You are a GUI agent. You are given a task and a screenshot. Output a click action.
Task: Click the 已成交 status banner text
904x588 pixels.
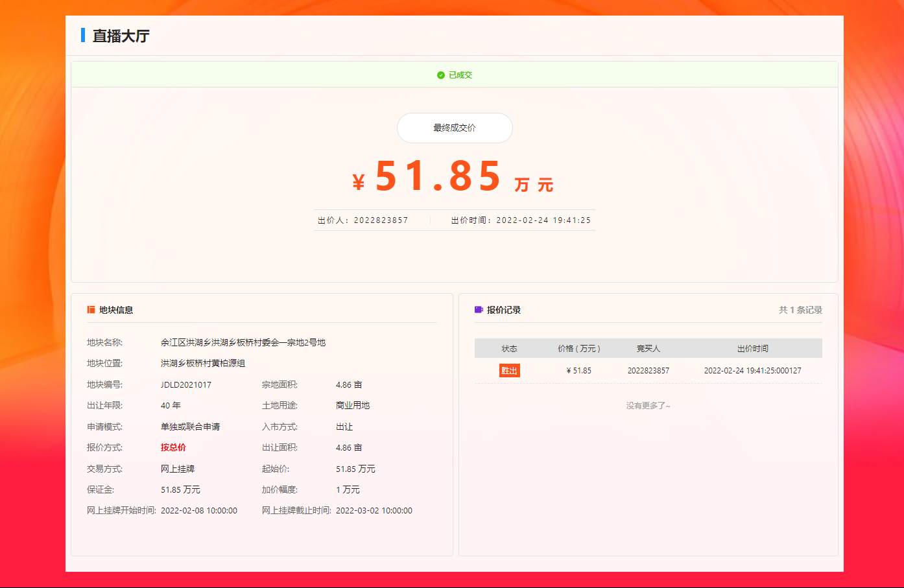pos(460,75)
